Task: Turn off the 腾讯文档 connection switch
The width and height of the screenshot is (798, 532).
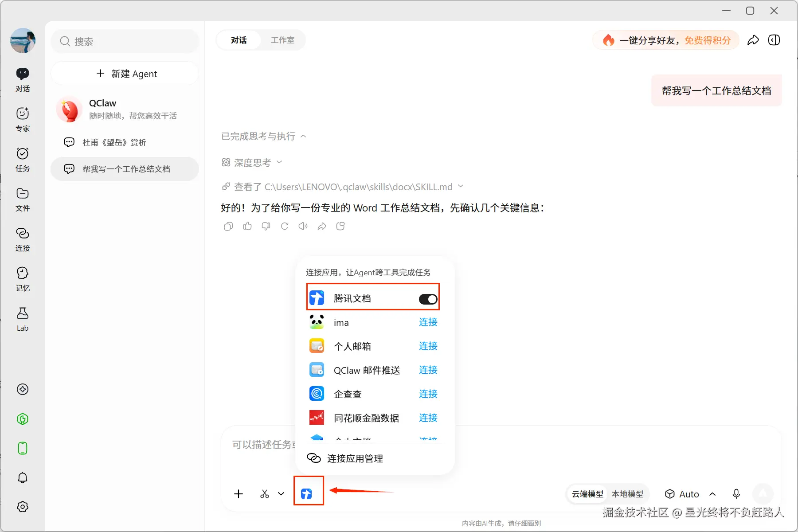Action: 428,299
